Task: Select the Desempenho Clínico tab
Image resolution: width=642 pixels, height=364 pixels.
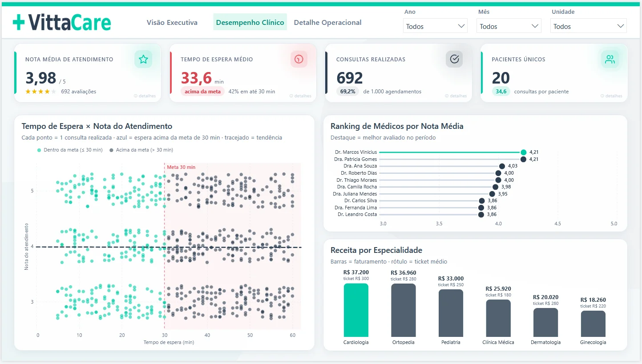Action: click(x=250, y=22)
